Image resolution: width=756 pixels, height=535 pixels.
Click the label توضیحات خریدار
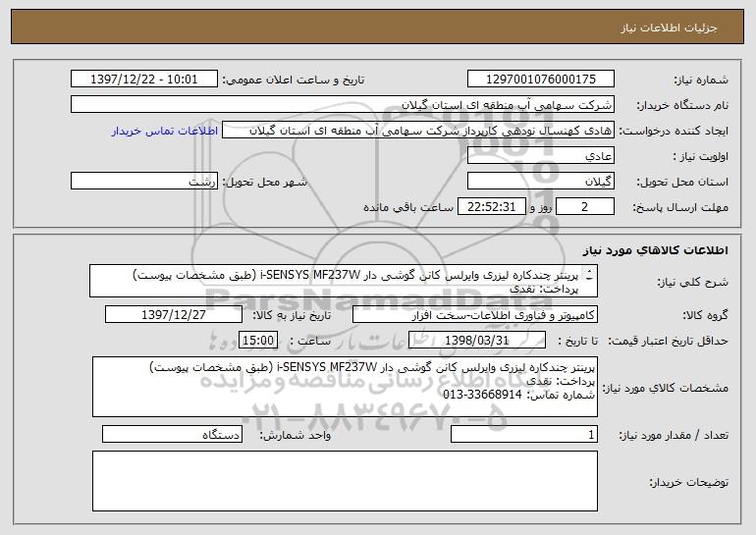[x=688, y=481]
